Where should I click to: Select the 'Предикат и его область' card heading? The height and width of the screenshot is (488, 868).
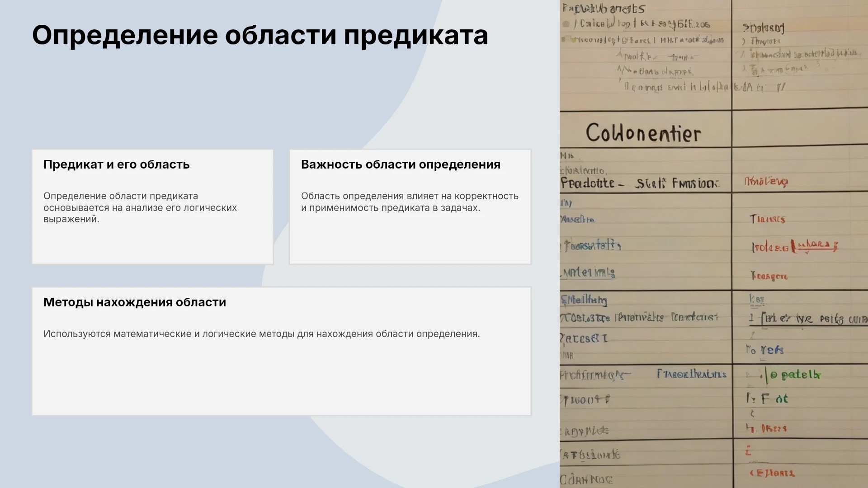pyautogui.click(x=117, y=164)
